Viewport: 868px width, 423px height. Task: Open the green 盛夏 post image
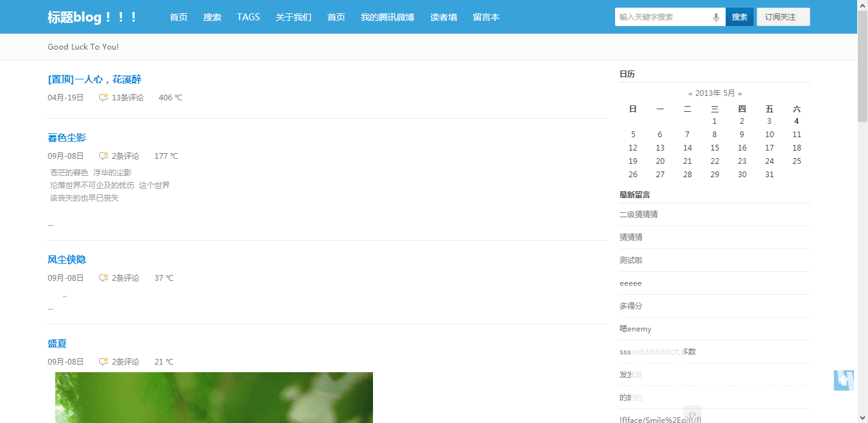pyautogui.click(x=214, y=397)
